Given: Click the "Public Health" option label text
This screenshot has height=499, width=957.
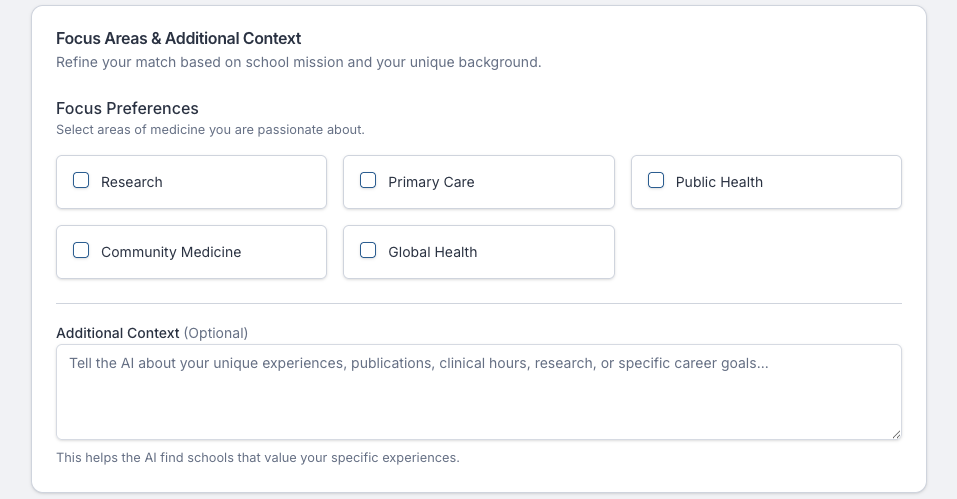Looking at the screenshot, I should 719,182.
